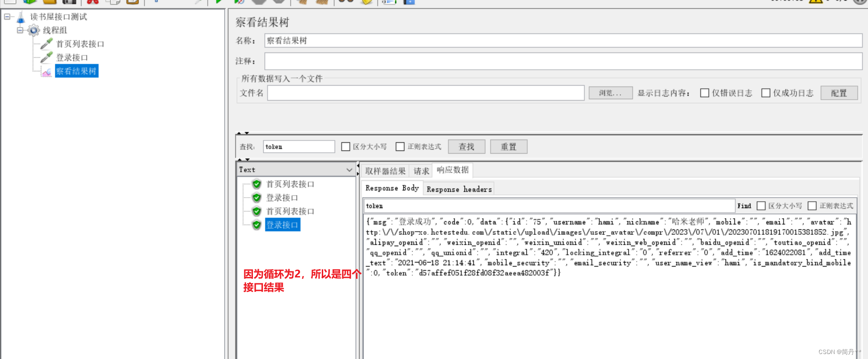Focus the 文件名 input field
Screen dimensions: 868x359
click(426, 93)
